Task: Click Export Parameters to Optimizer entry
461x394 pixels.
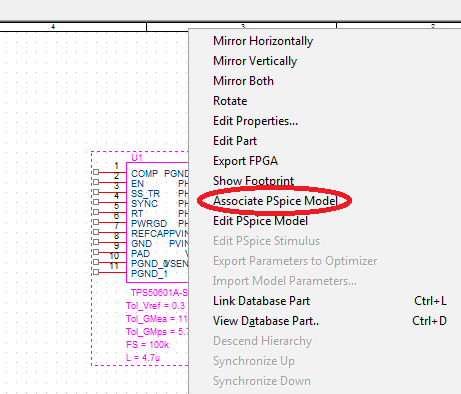Action: tap(295, 261)
